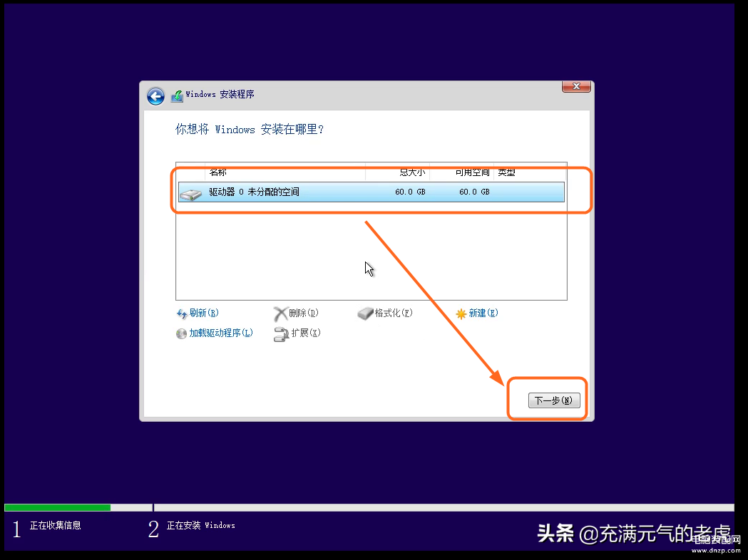Image resolution: width=748 pixels, height=560 pixels.
Task: Click the 新建(E) new partition link
Action: point(483,313)
